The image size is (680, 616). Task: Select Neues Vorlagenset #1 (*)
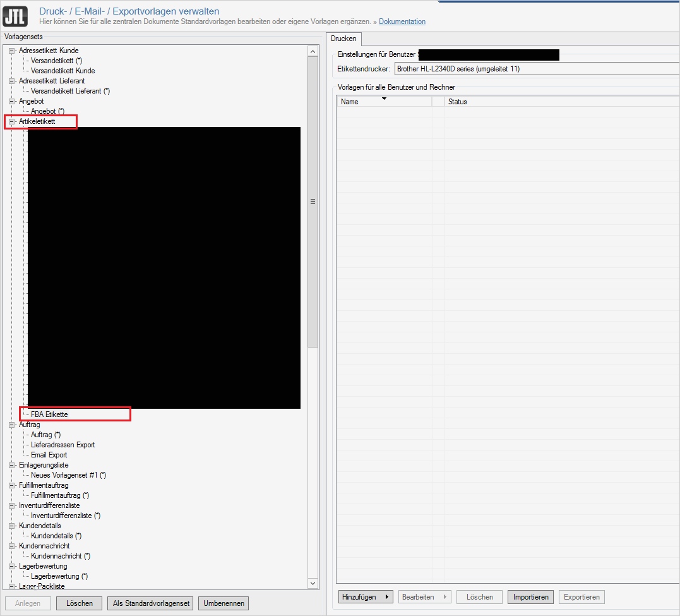tap(69, 475)
